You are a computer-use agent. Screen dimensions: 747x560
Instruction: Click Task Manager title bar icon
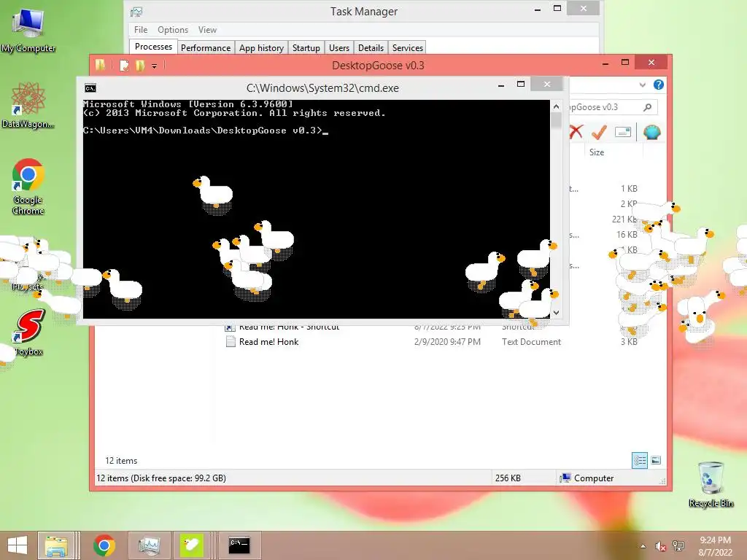pyautogui.click(x=136, y=12)
